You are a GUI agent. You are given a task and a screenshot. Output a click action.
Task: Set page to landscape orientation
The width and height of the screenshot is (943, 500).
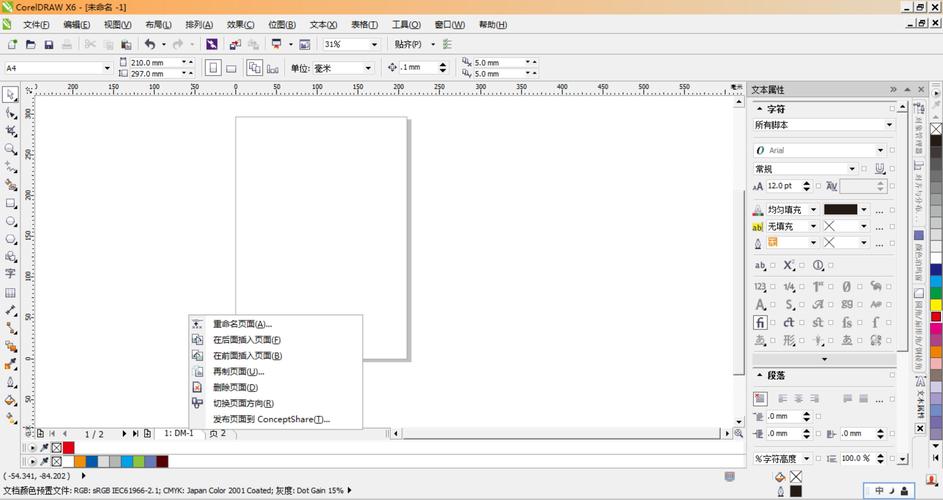click(x=231, y=69)
